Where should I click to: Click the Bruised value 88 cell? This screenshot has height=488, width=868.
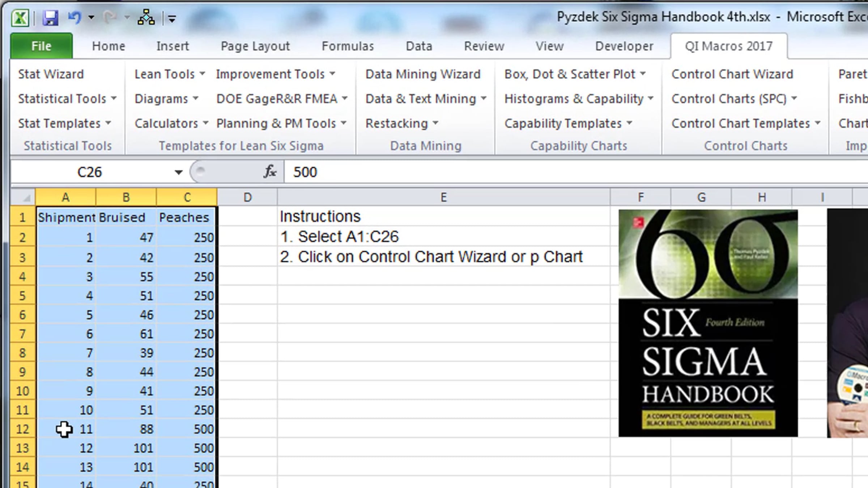(126, 429)
